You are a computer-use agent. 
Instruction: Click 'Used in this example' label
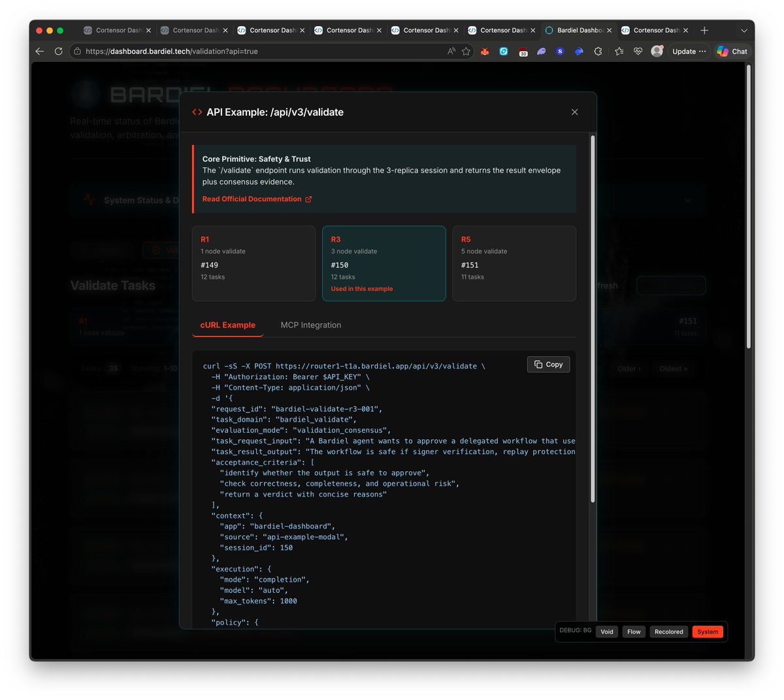click(362, 289)
